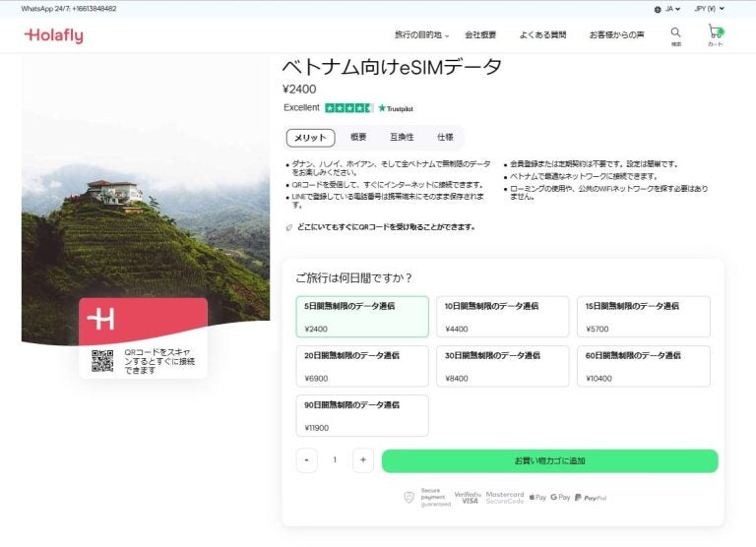
Task: Open the search magnifier icon
Action: [676, 32]
